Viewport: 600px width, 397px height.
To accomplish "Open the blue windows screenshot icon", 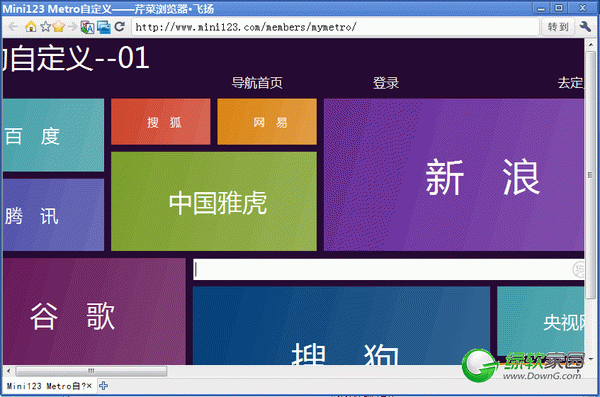I will click(x=103, y=27).
